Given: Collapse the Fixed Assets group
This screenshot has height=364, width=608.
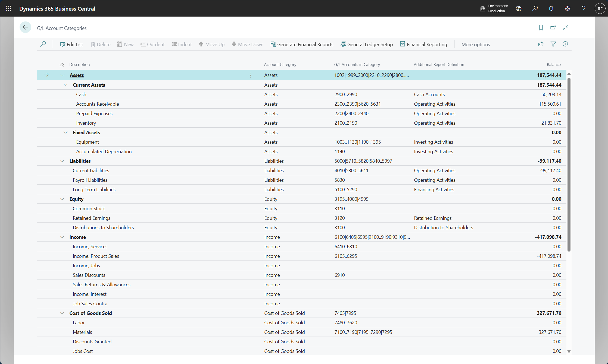Looking at the screenshot, I should (x=66, y=133).
